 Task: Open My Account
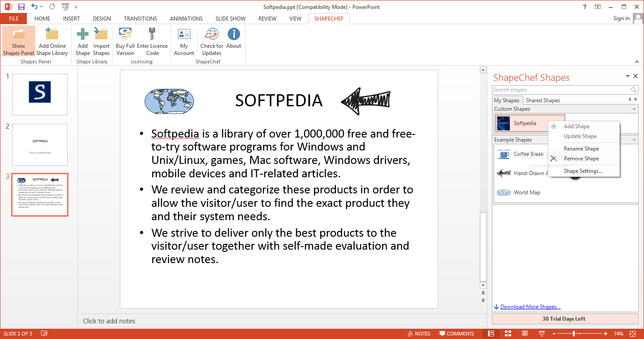point(184,41)
